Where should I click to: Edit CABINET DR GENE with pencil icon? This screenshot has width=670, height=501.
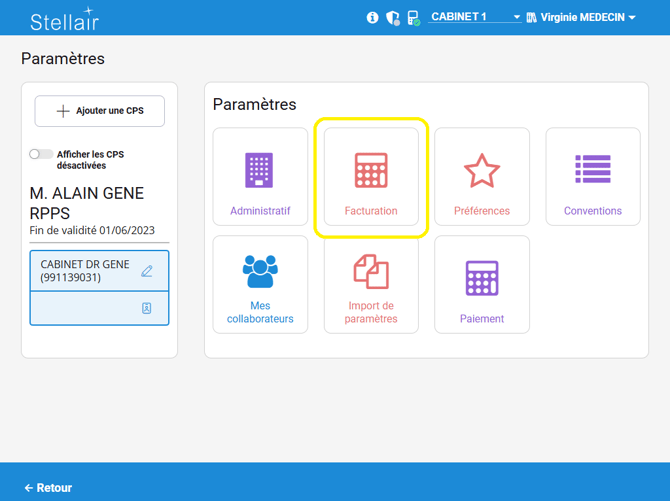pos(147,271)
